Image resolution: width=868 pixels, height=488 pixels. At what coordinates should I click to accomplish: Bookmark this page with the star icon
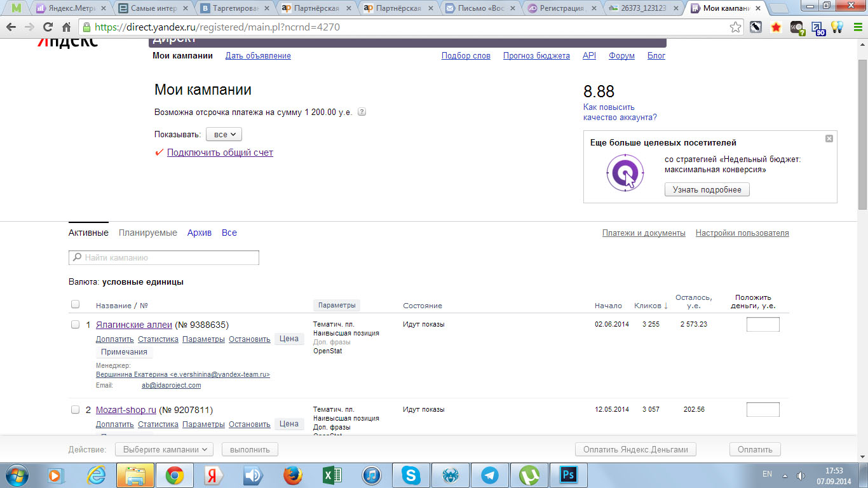tap(735, 27)
